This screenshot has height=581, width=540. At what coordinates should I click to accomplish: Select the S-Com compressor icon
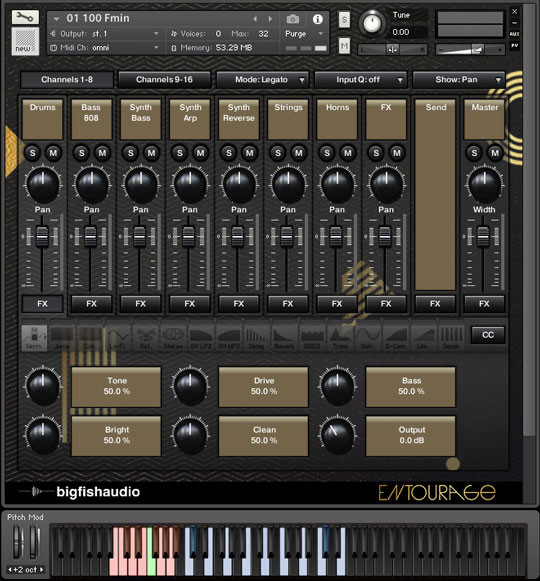(x=395, y=337)
